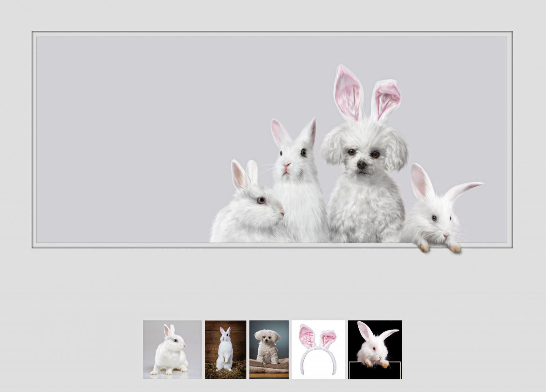Click the upright rabbit's pink nose
The width and height of the screenshot is (546, 392).
point(287,165)
